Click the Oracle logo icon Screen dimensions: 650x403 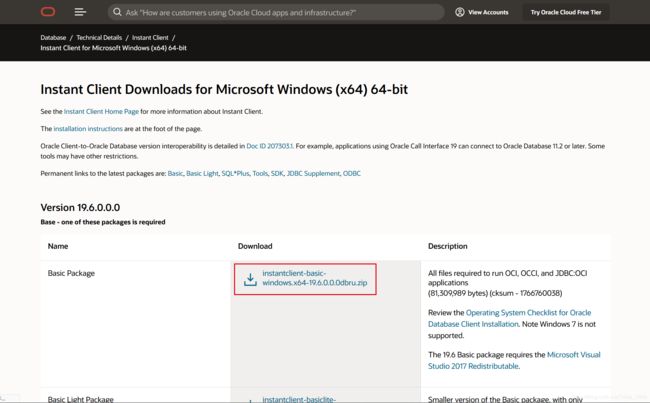(48, 12)
